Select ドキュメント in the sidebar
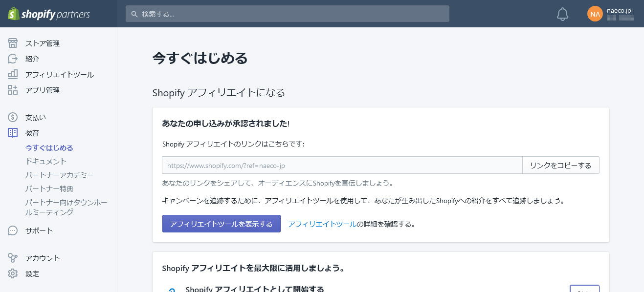 point(46,161)
